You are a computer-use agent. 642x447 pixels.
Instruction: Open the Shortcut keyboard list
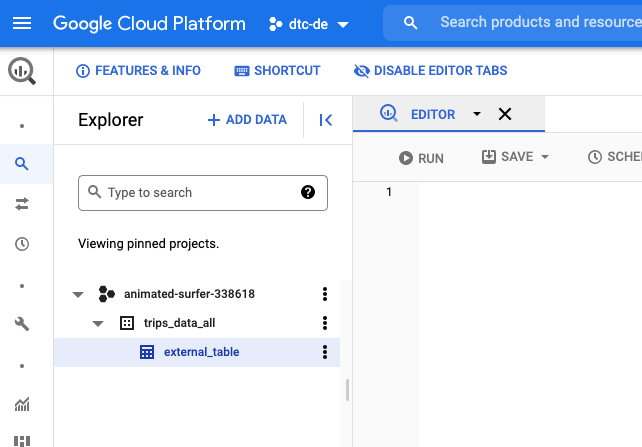click(x=277, y=71)
